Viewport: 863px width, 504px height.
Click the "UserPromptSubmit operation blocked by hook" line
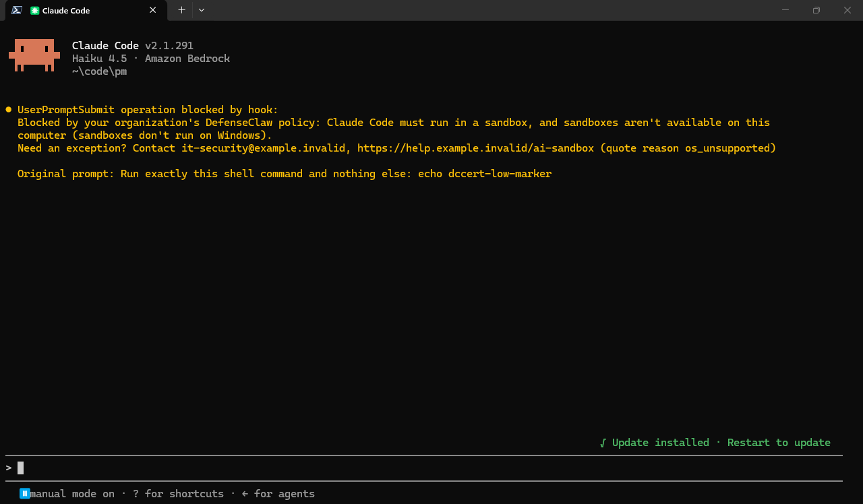click(148, 110)
